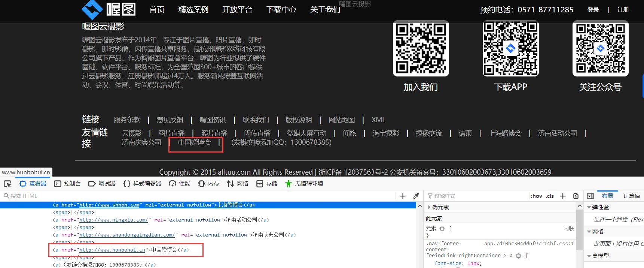This screenshot has width=644, height=268.
Task: Toggle the sidebar pane collapse icon
Action: [590, 196]
